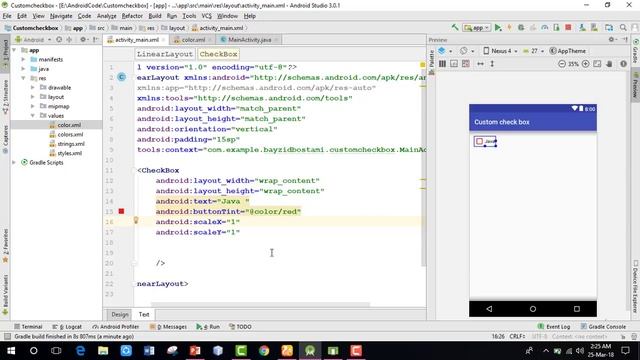Open the Build menu
Viewport: 640px width, 360px height.
[x=155, y=16]
